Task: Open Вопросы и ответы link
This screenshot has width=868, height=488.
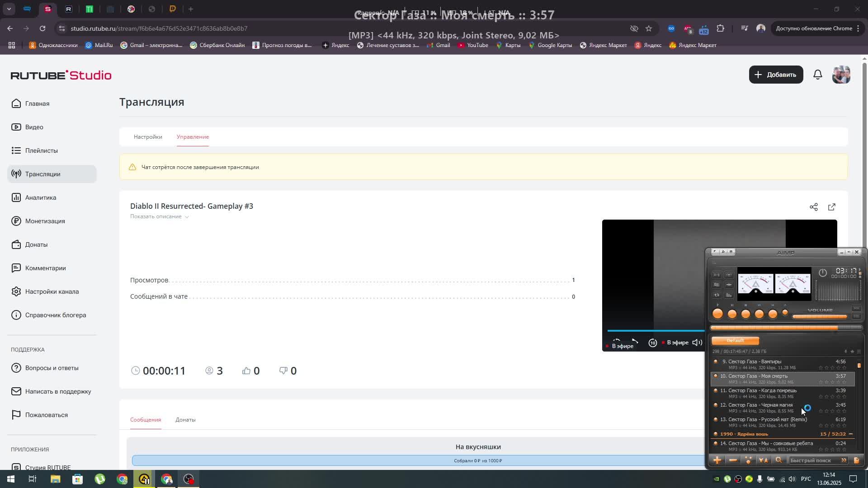Action: [x=52, y=368]
